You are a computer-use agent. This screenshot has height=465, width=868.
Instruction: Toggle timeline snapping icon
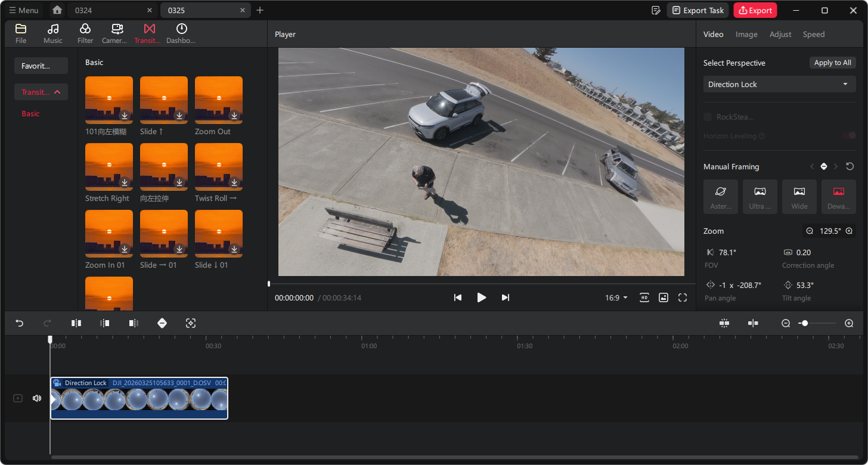click(724, 323)
